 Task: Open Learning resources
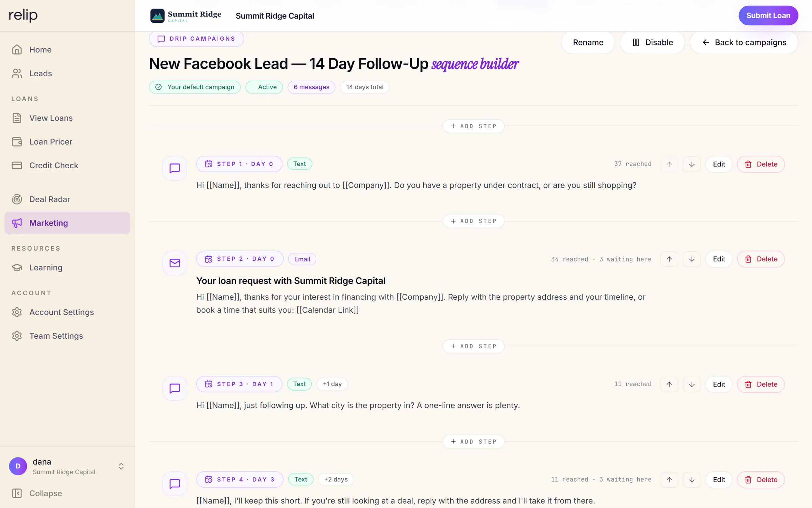tap(67, 268)
